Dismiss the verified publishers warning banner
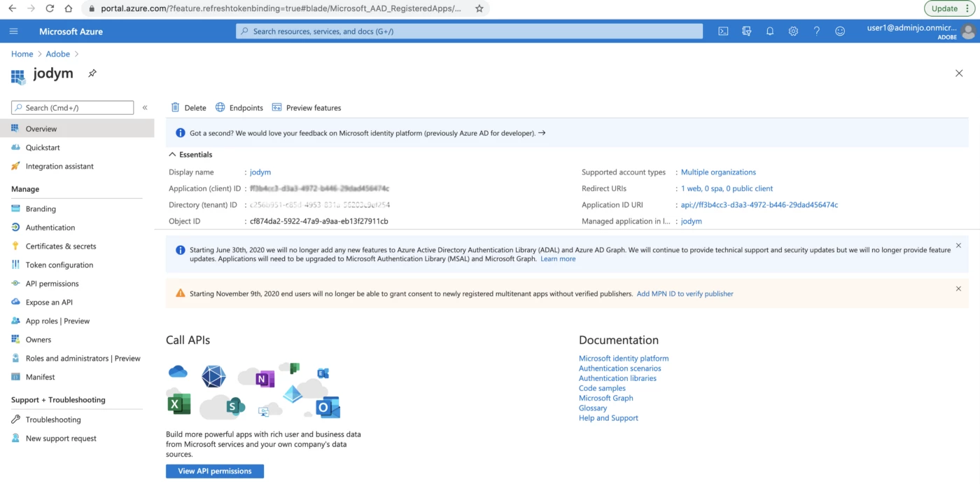Viewport: 980px width, 484px height. [x=958, y=289]
